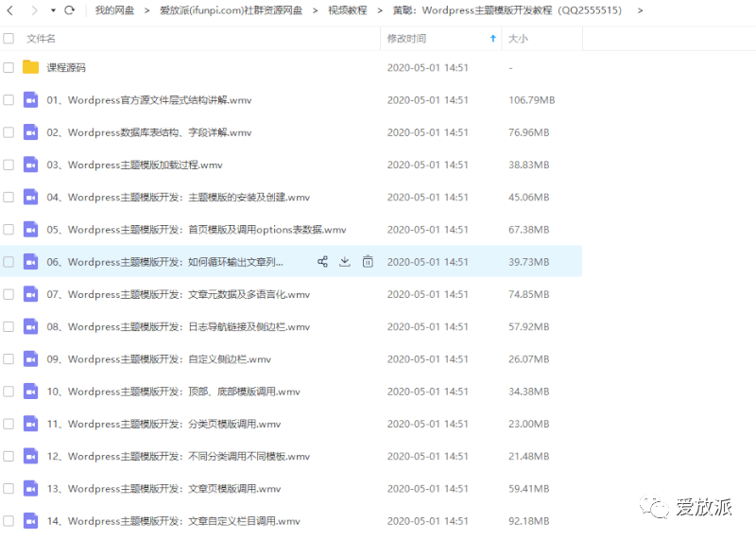Image resolution: width=756 pixels, height=540 pixels.
Task: Click the video icon of file 12
Action: click(31, 456)
